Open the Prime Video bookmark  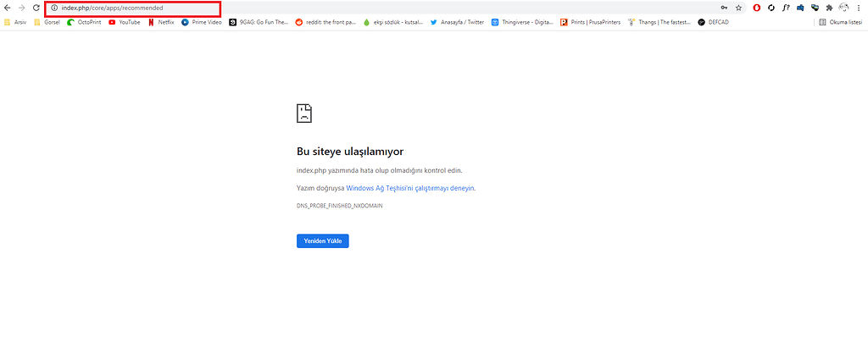click(x=202, y=23)
